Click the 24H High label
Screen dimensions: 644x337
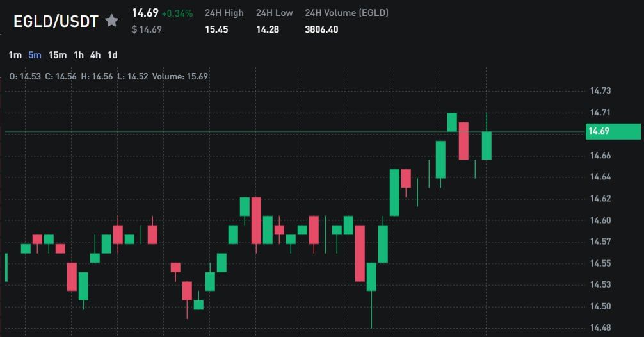click(x=224, y=13)
